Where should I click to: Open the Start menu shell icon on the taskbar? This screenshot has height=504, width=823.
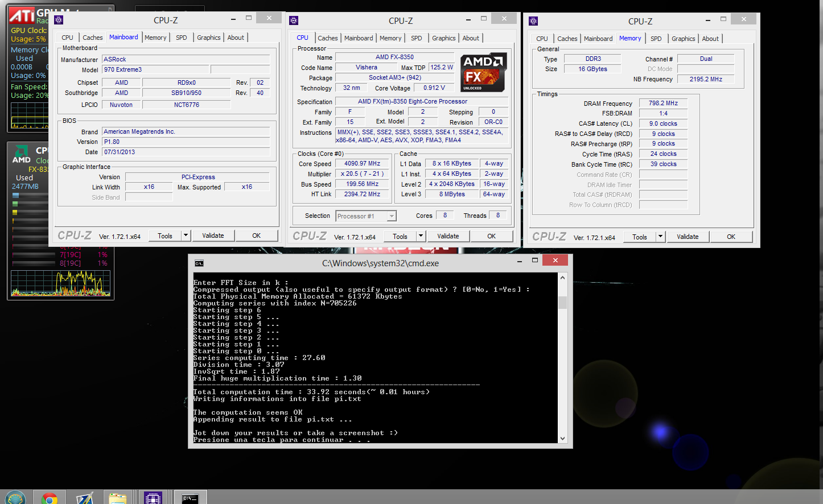[x=15, y=498]
